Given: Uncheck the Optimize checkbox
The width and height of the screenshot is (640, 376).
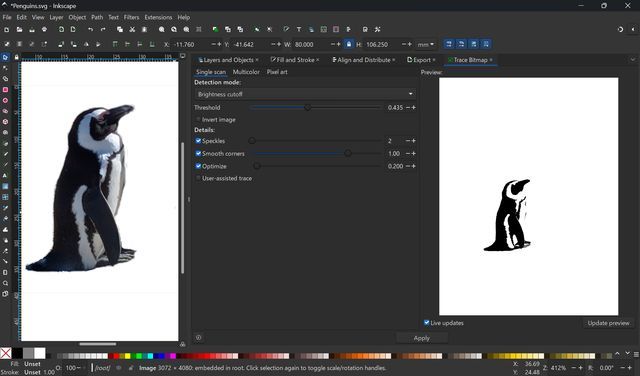Looking at the screenshot, I should pyautogui.click(x=198, y=166).
